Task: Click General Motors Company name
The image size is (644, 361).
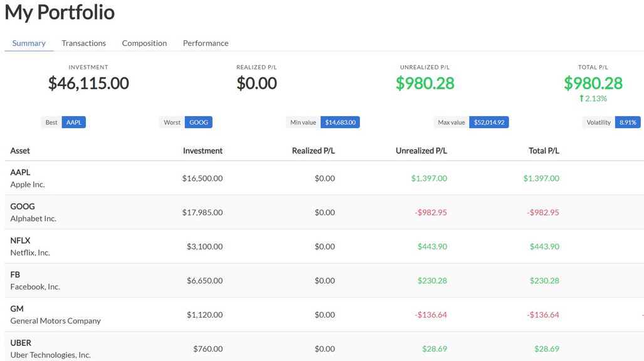Action: point(55,321)
